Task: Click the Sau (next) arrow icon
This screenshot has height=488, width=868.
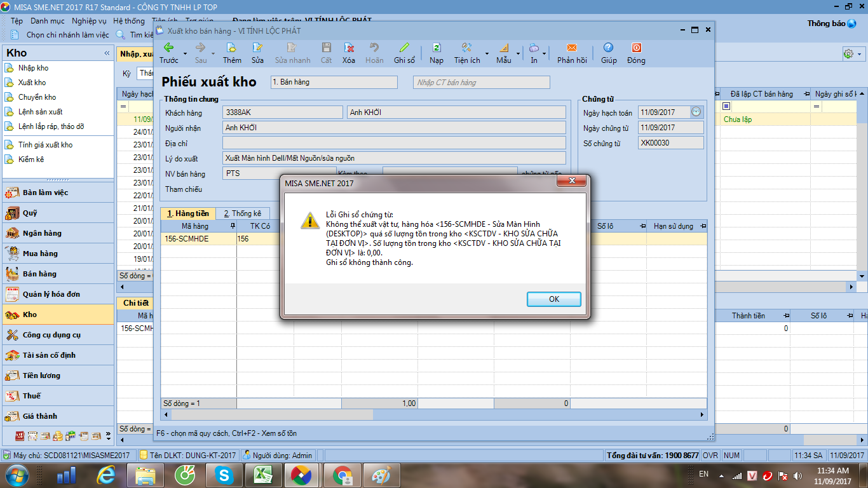Action: coord(200,48)
